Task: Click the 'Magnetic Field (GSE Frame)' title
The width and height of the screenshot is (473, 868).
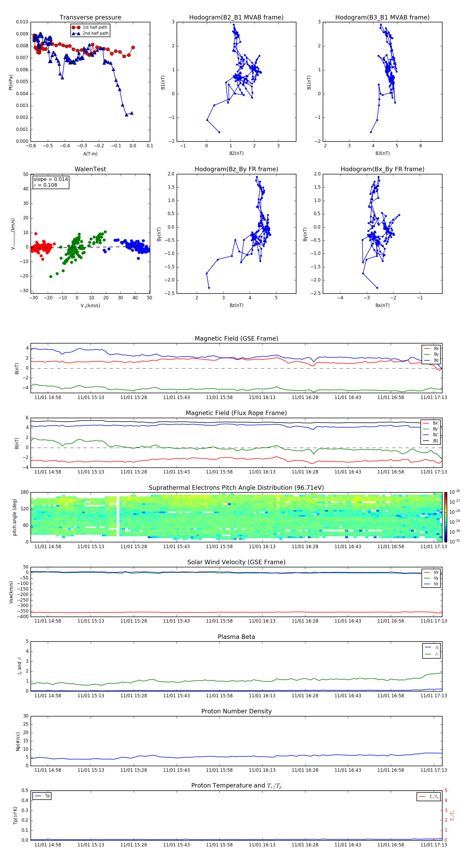Action: coord(236,339)
